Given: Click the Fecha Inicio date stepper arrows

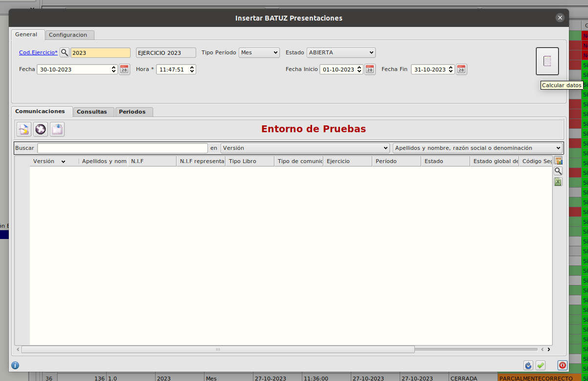Looking at the screenshot, I should pos(360,70).
